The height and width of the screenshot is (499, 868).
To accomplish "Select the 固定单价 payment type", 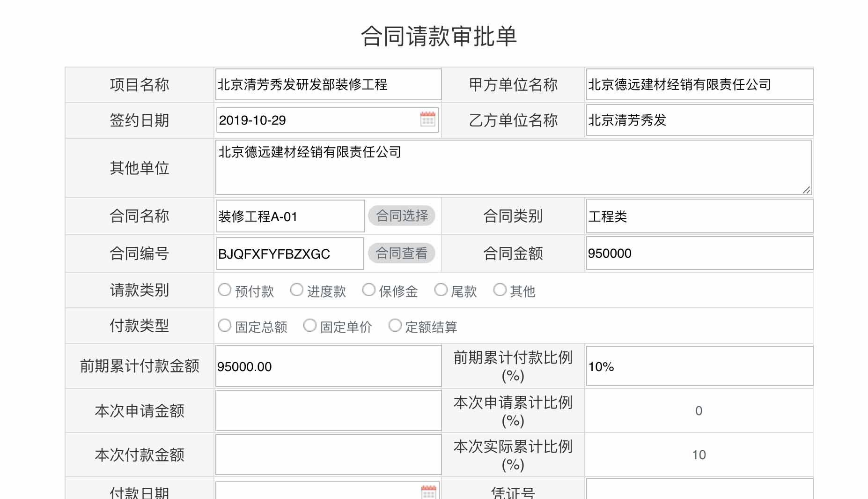I will coord(310,325).
